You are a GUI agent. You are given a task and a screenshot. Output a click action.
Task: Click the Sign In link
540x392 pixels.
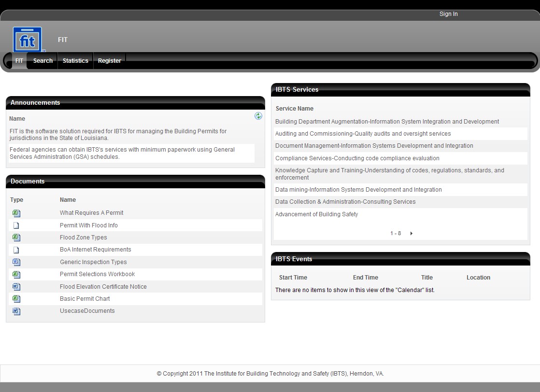448,14
